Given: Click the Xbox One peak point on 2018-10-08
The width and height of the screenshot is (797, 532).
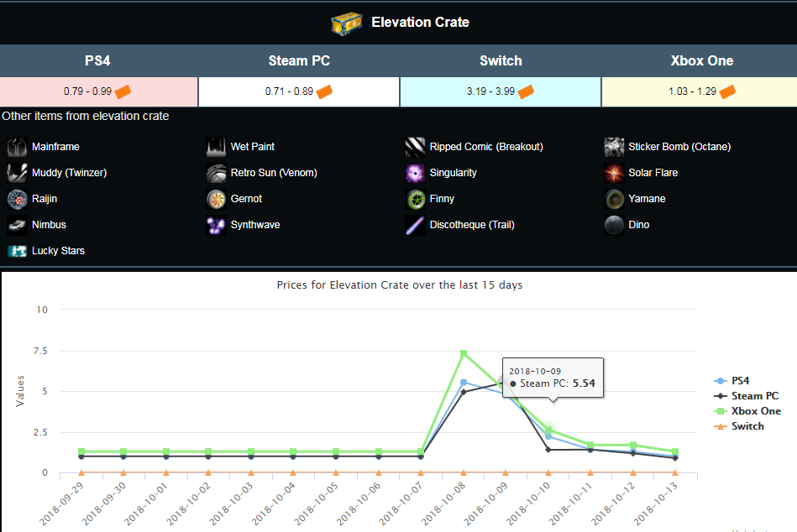Looking at the screenshot, I should coord(464,353).
